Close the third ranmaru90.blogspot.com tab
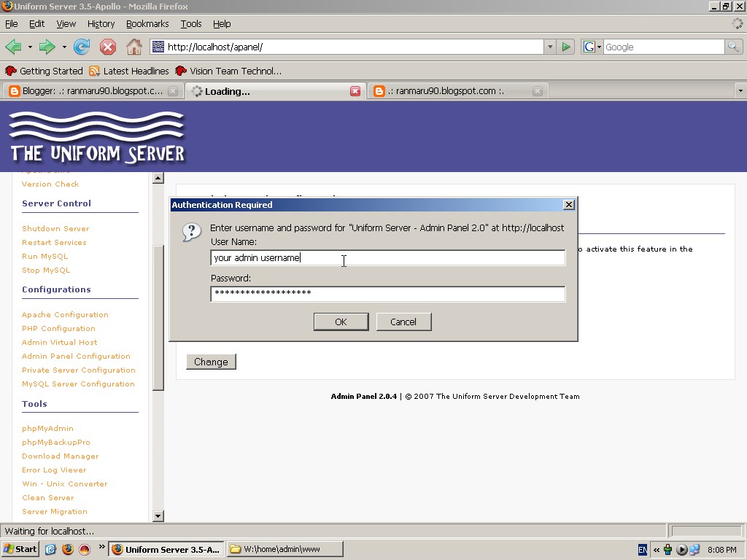This screenshot has height=560, width=747. tap(538, 91)
